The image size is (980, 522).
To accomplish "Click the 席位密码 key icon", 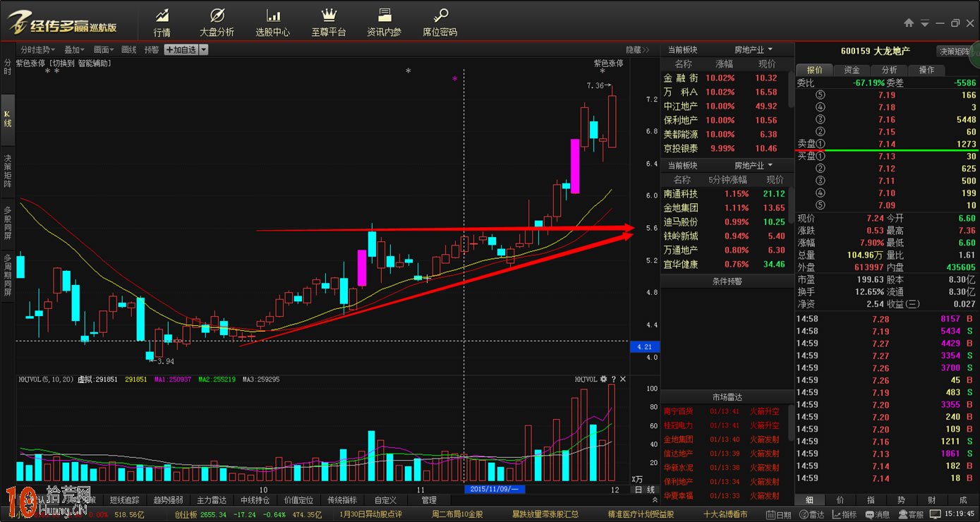I will click(440, 23).
